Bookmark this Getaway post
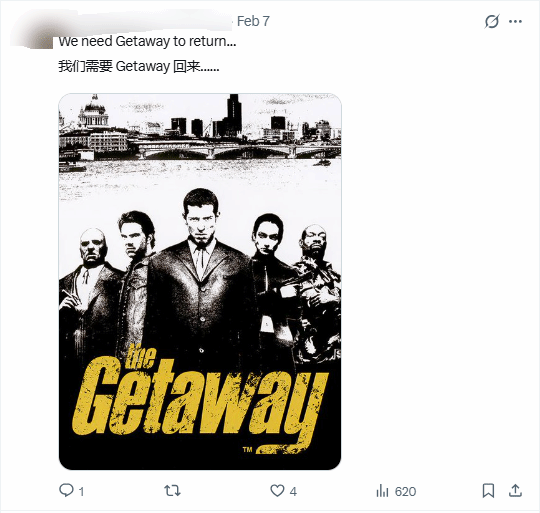The image size is (540, 513). click(488, 491)
